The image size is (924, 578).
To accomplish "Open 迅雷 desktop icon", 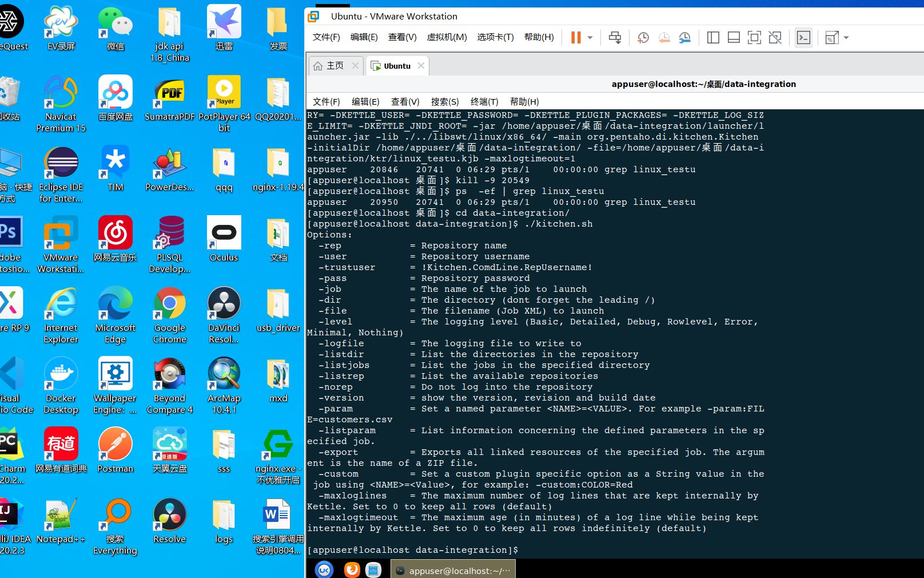I will click(x=224, y=28).
